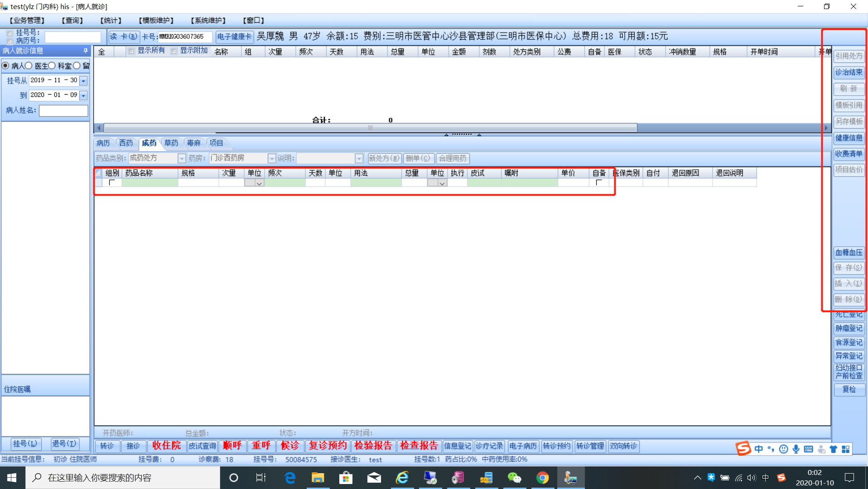Open Sogou toolbox grid icon
This screenshot has height=489, width=868.
[x=846, y=449]
